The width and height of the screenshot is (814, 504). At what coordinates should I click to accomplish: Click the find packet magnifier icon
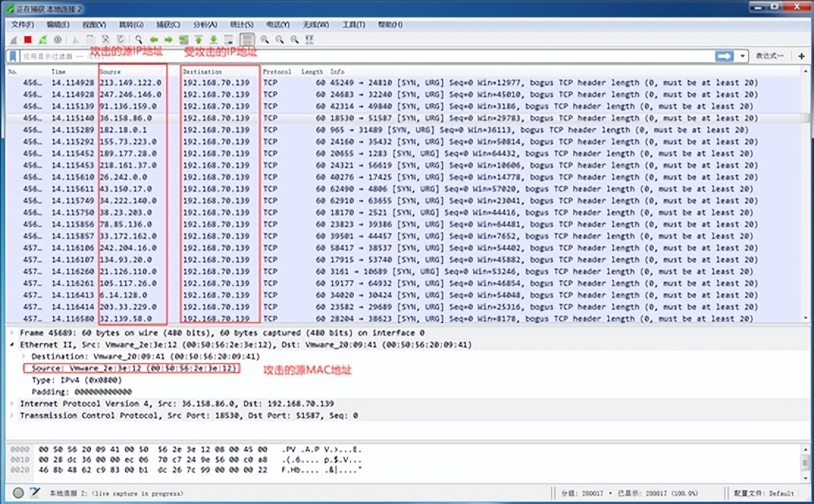(x=138, y=40)
